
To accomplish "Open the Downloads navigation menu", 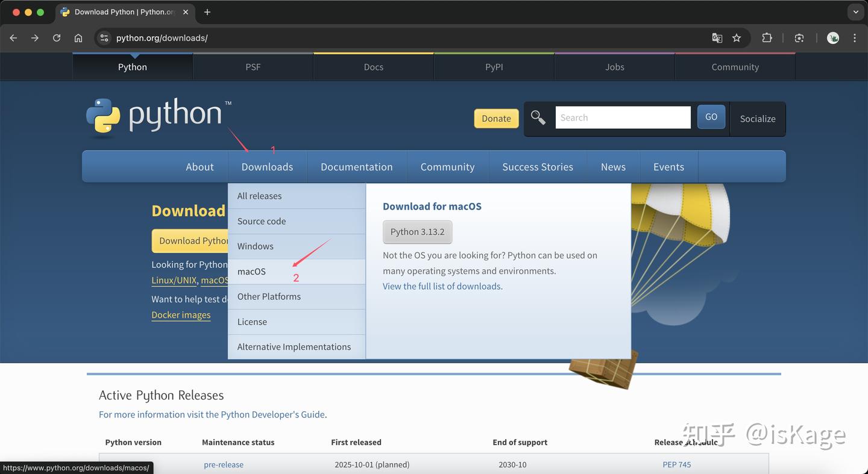I will click(267, 167).
